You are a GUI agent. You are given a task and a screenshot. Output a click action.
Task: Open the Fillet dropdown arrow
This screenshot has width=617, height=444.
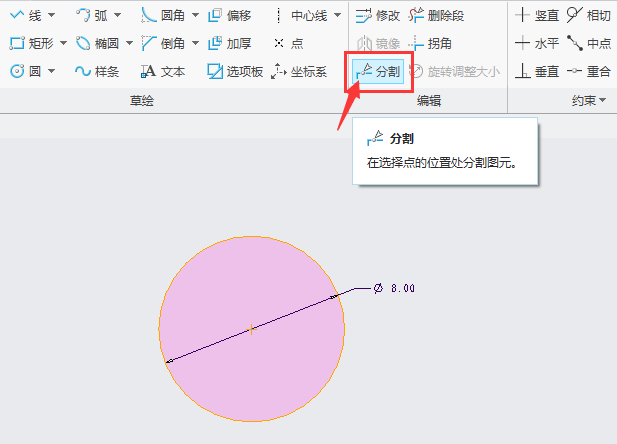point(195,16)
